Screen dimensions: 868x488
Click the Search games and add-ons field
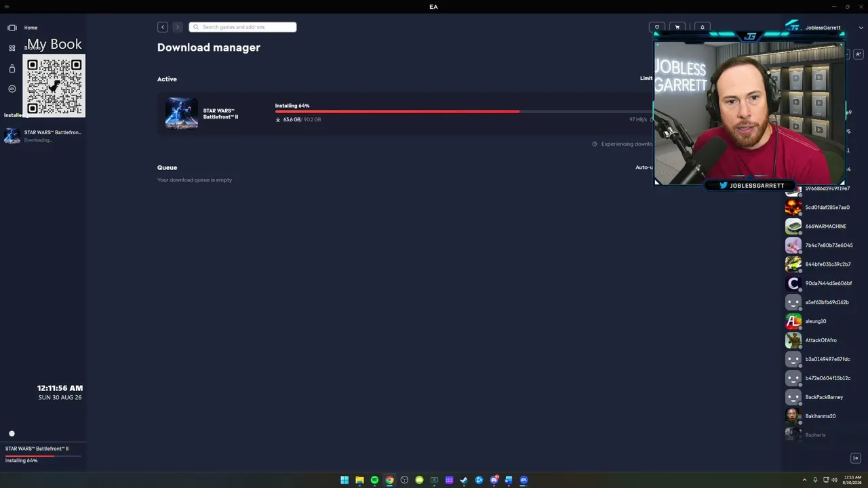243,27
